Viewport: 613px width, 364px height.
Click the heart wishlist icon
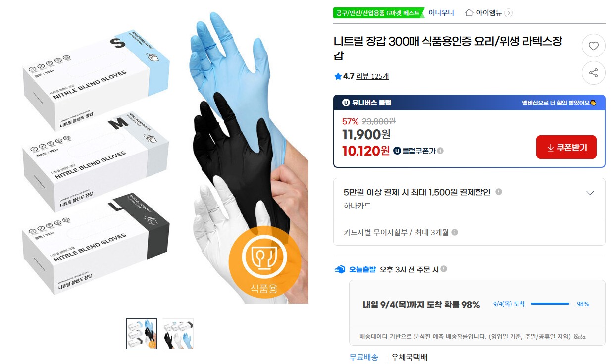[593, 46]
